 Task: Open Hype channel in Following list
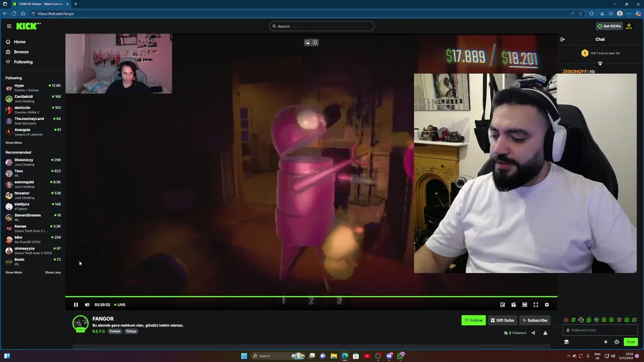(33, 87)
